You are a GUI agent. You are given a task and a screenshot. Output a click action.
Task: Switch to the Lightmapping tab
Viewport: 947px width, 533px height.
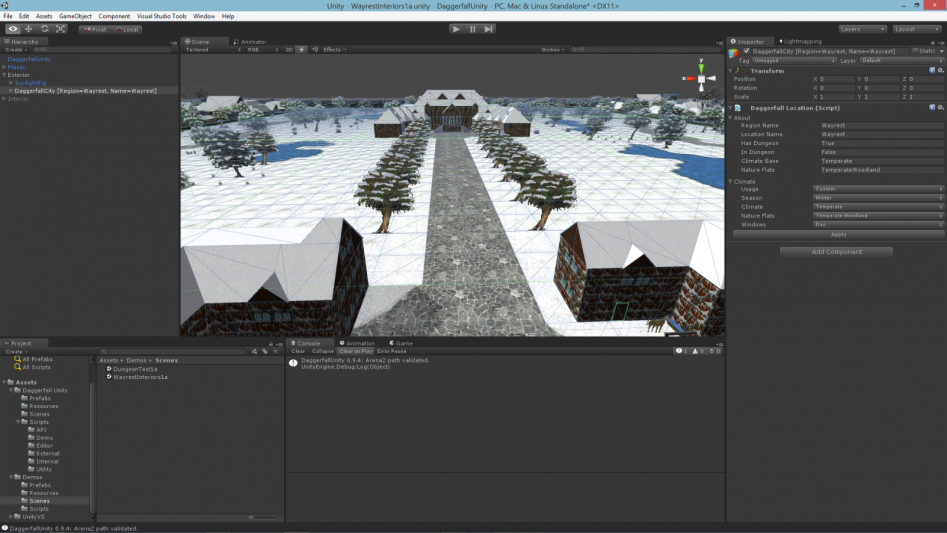click(x=800, y=42)
